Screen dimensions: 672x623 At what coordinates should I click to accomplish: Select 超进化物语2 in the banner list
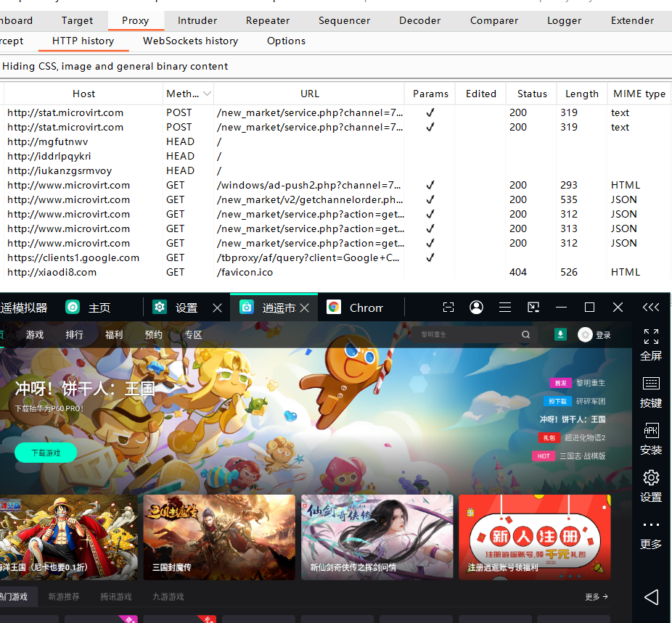pyautogui.click(x=585, y=437)
